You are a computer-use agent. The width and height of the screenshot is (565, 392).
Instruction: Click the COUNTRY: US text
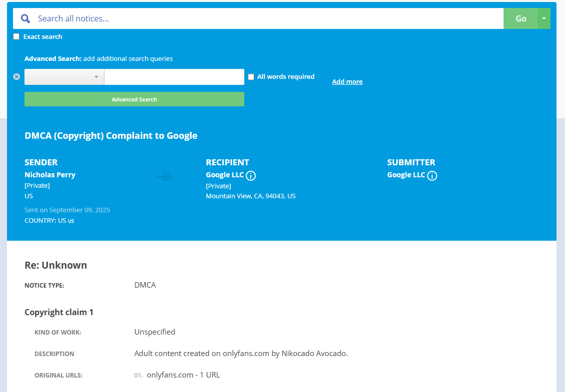49,221
